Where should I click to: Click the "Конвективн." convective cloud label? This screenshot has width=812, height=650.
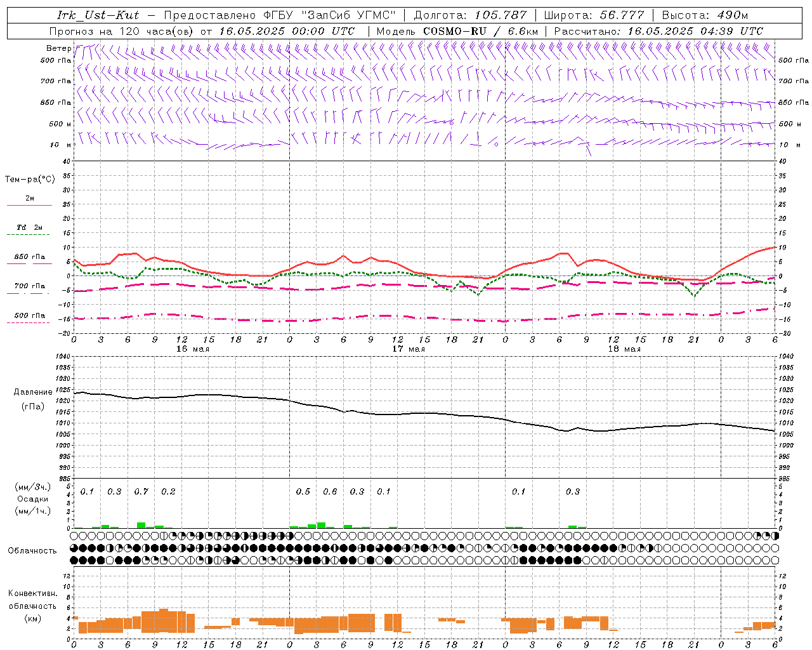(32, 594)
